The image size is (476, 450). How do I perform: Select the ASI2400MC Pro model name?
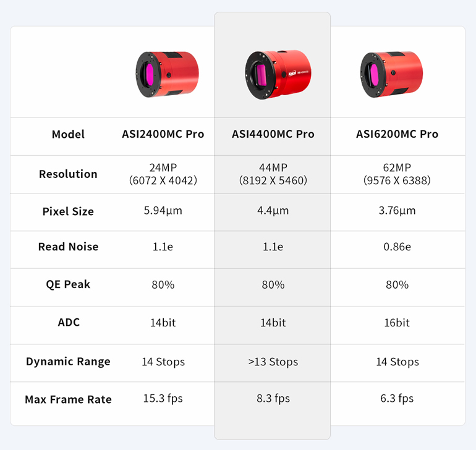click(163, 134)
